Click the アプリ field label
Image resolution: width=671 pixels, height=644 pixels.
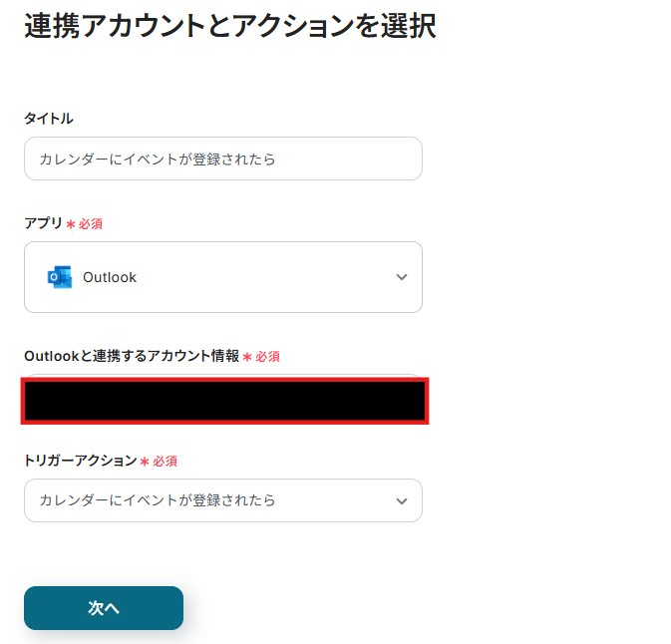(43, 223)
